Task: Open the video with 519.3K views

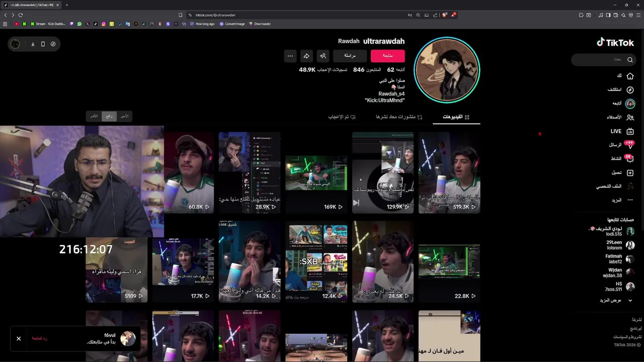Action: (x=449, y=172)
